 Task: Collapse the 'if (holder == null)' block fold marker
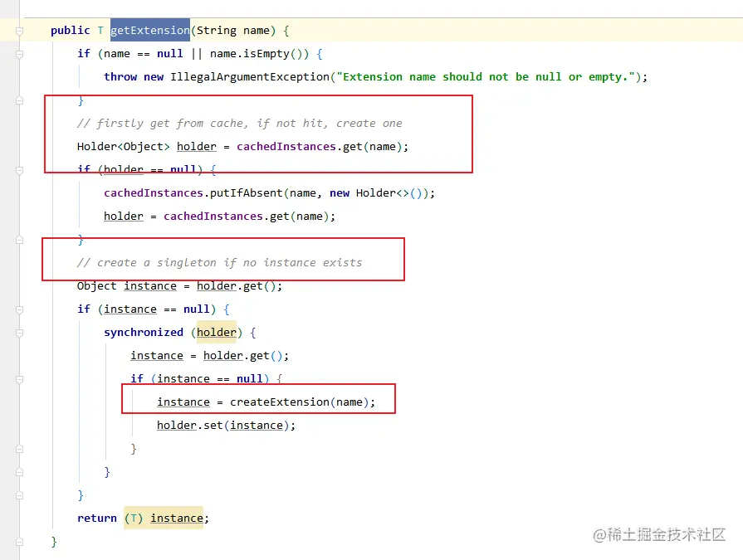click(x=19, y=170)
